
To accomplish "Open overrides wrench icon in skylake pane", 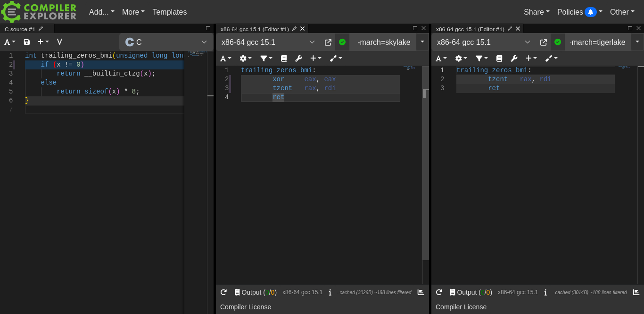I will (298, 59).
